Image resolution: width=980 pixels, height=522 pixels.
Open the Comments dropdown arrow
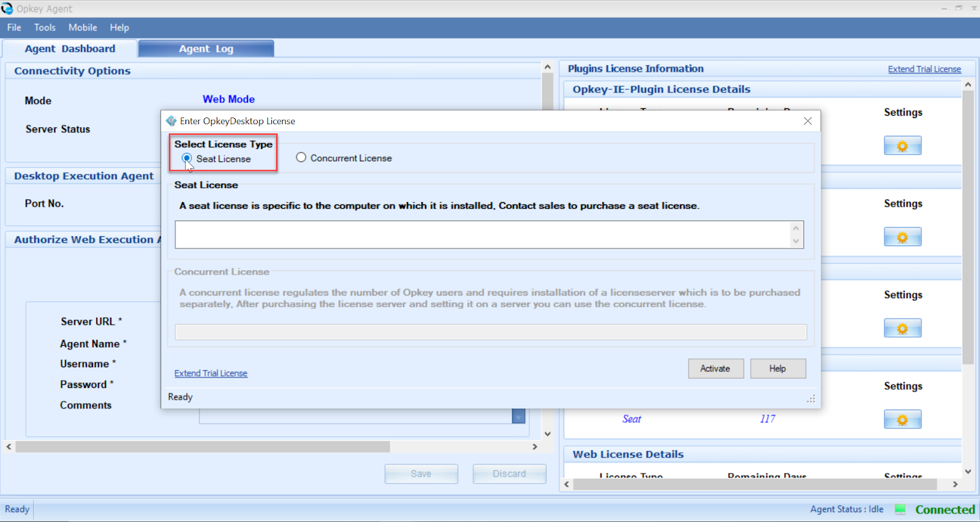click(x=518, y=416)
